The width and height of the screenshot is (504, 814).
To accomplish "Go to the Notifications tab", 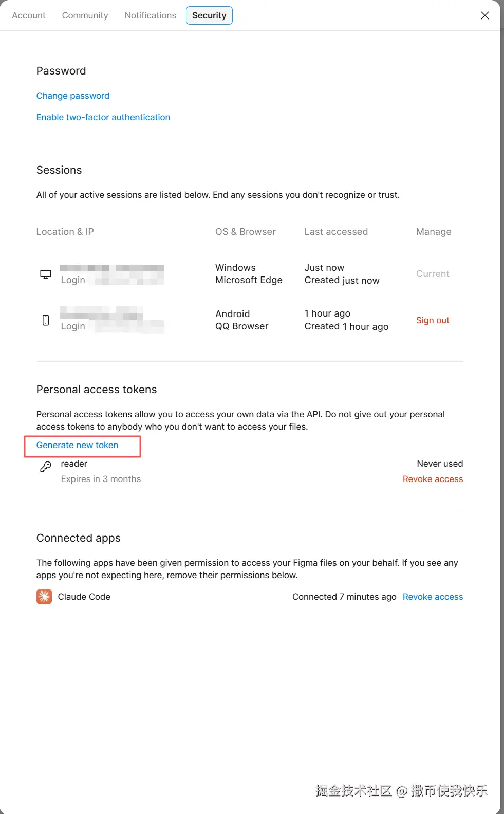I will point(151,15).
